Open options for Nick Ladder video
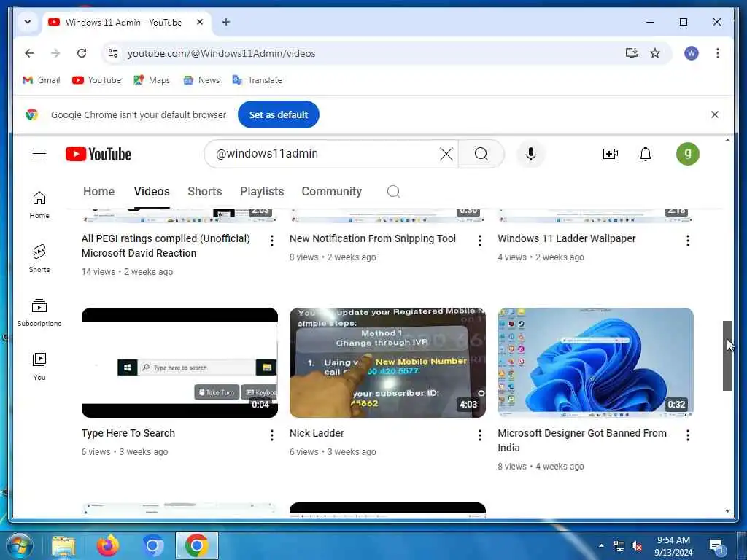This screenshot has width=747, height=560. pyautogui.click(x=480, y=435)
